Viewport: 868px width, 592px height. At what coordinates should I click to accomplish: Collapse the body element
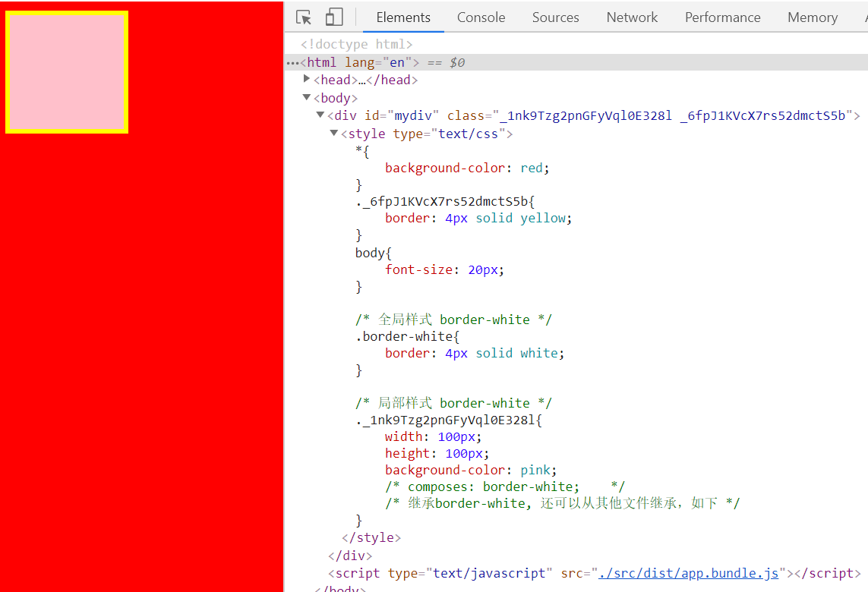(306, 97)
